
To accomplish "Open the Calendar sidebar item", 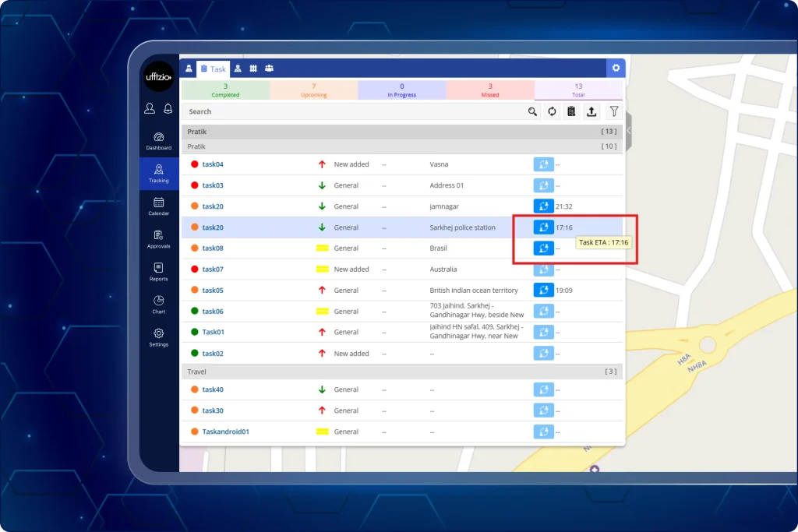I will tap(159, 207).
